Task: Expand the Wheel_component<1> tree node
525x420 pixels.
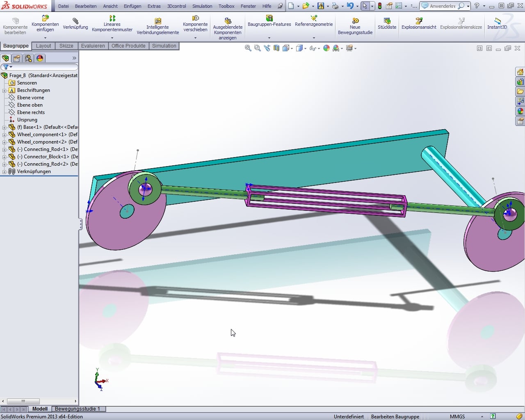Action: coord(4,135)
